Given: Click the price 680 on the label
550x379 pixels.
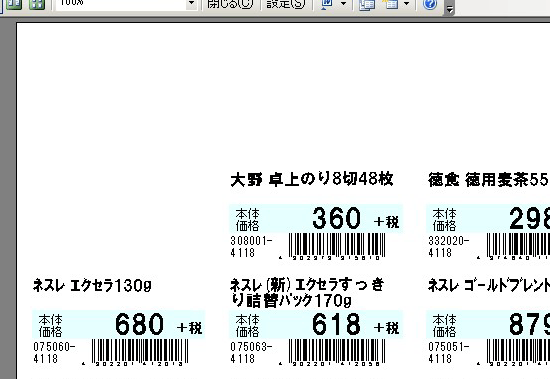Looking at the screenshot, I should pos(139,324).
